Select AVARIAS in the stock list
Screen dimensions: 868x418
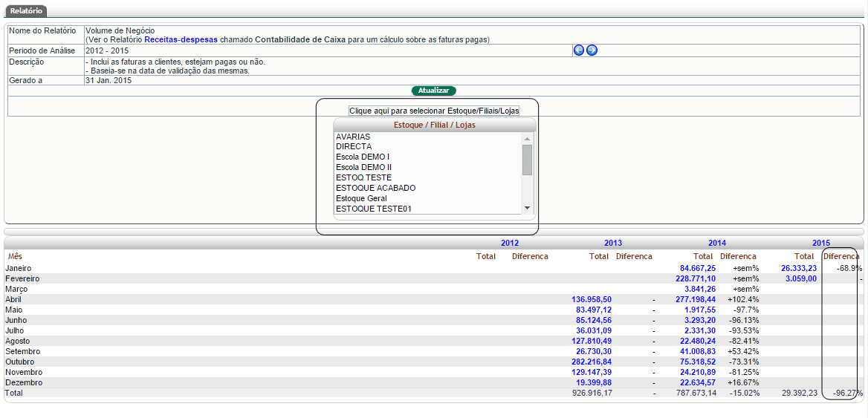pos(428,137)
